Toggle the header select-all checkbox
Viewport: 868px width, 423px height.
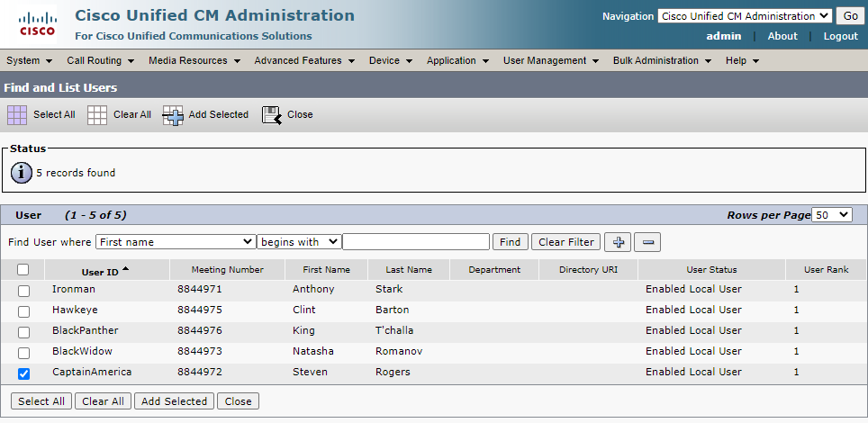23,270
